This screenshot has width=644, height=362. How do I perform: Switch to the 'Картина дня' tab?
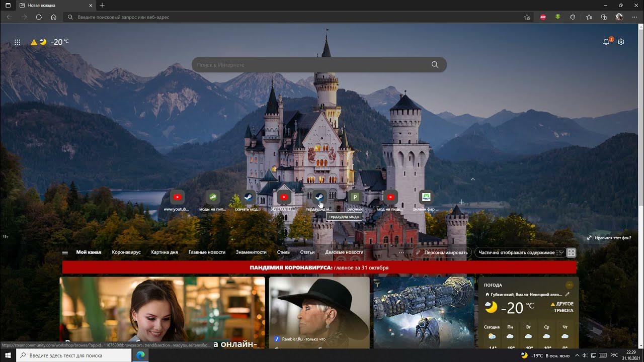165,252
